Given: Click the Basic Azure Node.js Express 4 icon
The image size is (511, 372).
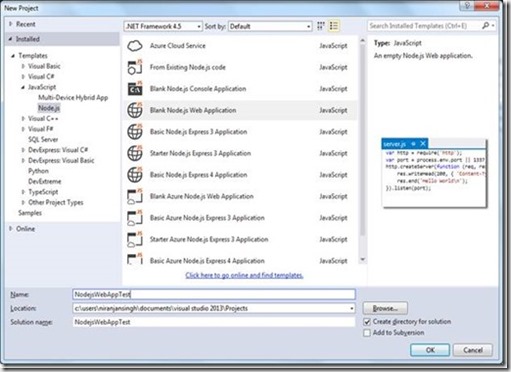Looking at the screenshot, I should tap(135, 259).
